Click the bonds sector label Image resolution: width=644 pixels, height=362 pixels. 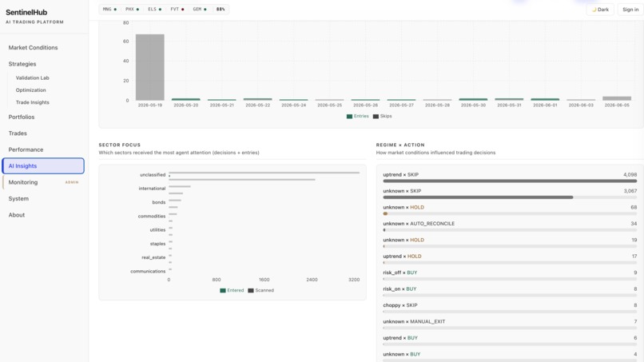click(x=158, y=202)
